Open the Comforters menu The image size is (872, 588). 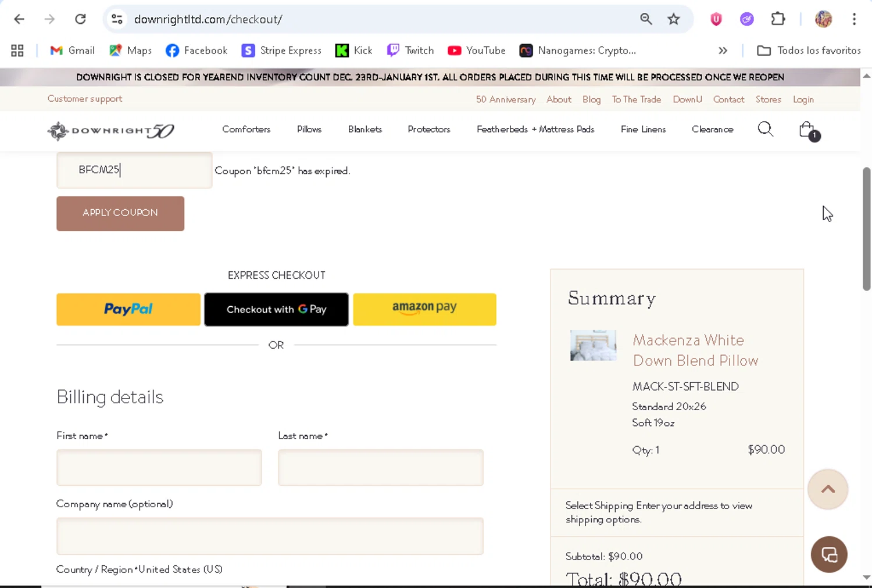coord(246,129)
